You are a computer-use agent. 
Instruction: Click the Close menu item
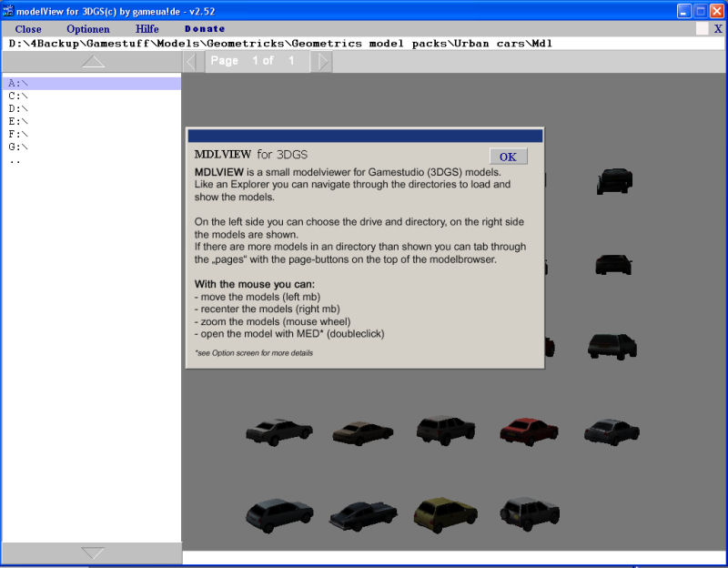pos(28,29)
